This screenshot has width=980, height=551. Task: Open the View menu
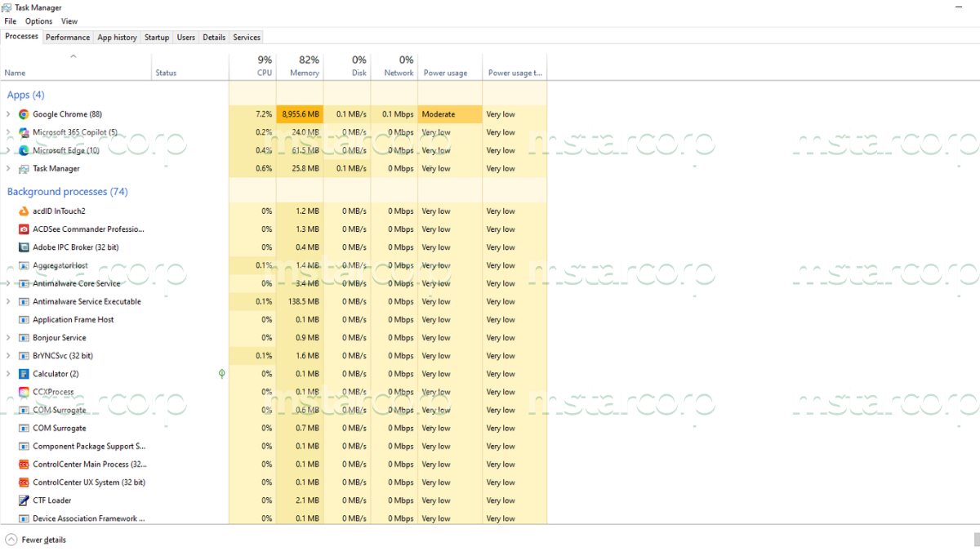[x=69, y=21]
